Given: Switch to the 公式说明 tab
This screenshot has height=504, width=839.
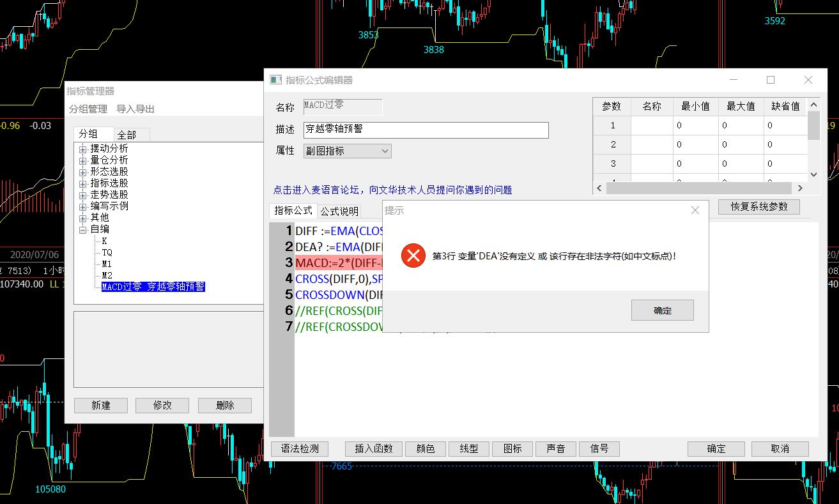Looking at the screenshot, I should (339, 211).
